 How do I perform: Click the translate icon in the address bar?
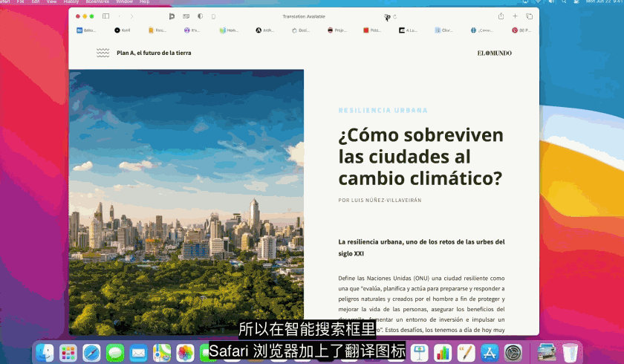pyautogui.click(x=387, y=16)
